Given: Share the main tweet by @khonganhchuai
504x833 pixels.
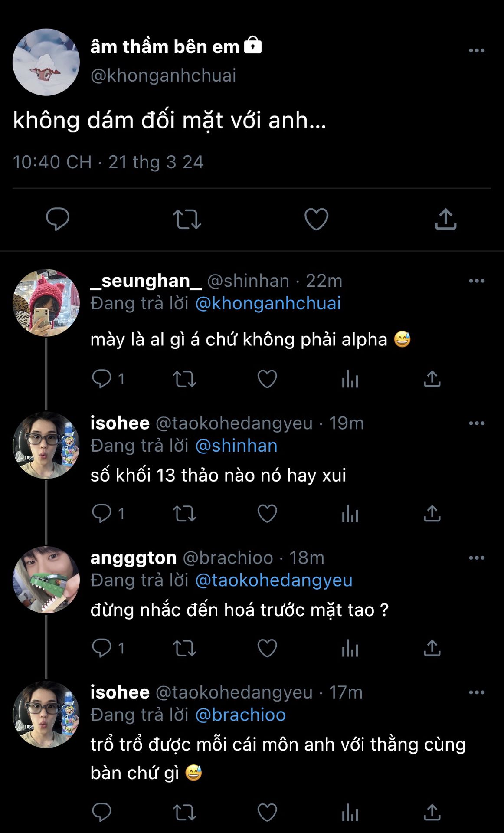Looking at the screenshot, I should pos(445,219).
